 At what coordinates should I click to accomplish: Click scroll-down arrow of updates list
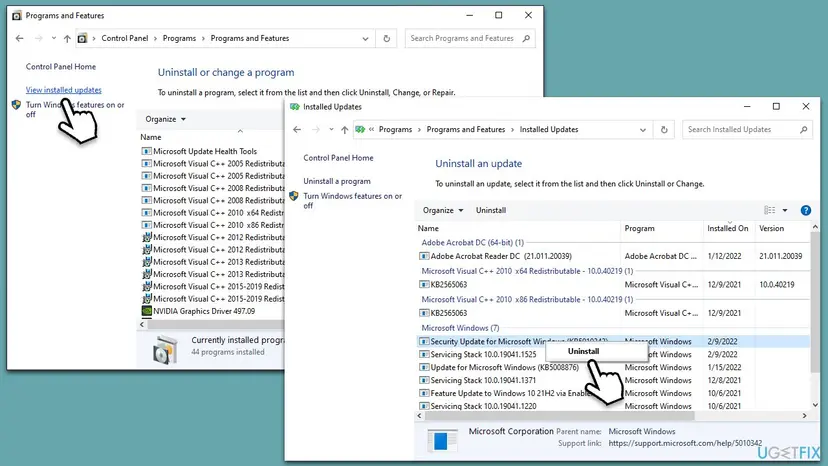tap(815, 405)
